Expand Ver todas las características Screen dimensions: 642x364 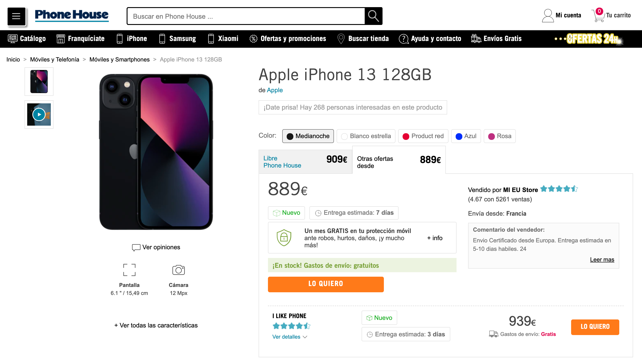[156, 325]
